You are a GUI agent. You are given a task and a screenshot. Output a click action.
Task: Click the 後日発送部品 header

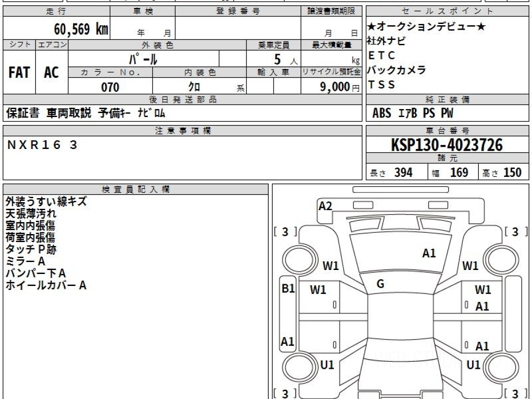pos(183,99)
